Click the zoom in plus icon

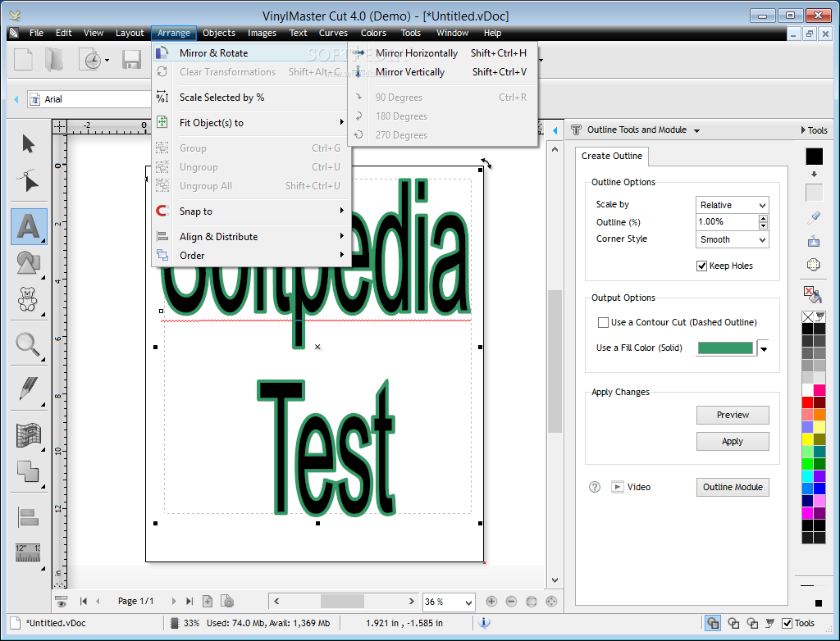(x=491, y=602)
